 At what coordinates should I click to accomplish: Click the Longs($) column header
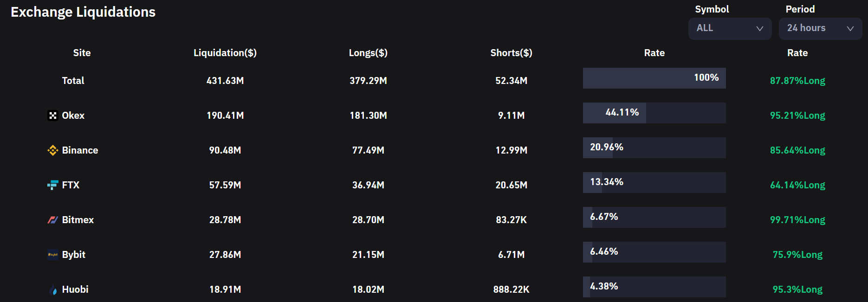pos(368,53)
